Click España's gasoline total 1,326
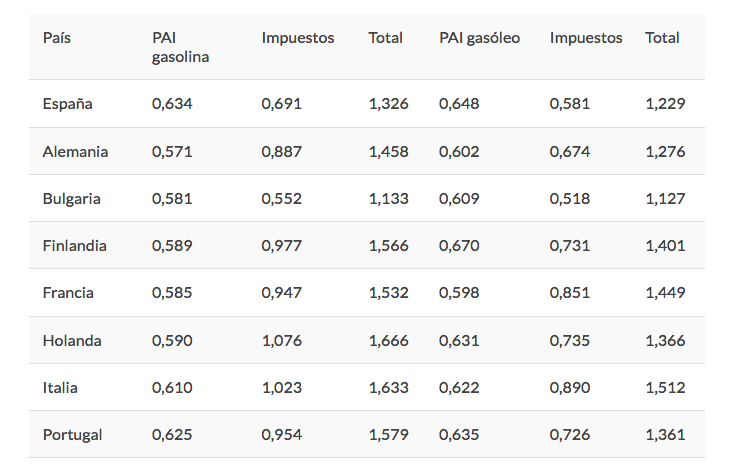 (x=388, y=104)
